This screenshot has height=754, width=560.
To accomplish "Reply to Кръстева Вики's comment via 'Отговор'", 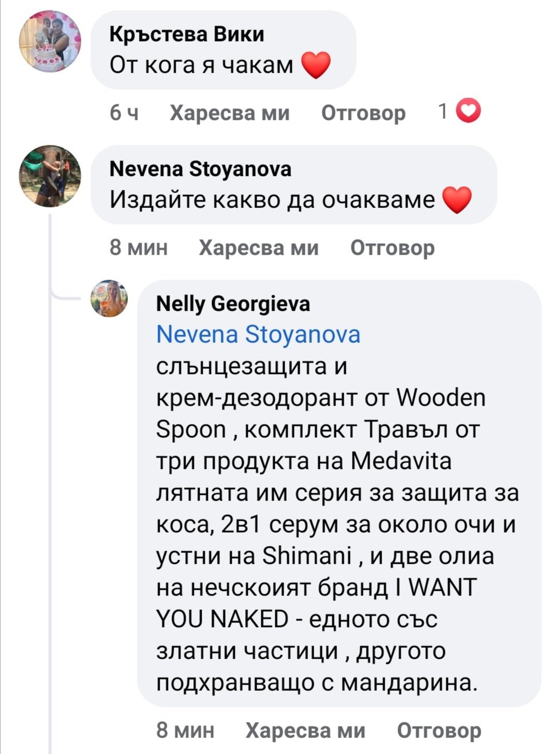I will (363, 113).
